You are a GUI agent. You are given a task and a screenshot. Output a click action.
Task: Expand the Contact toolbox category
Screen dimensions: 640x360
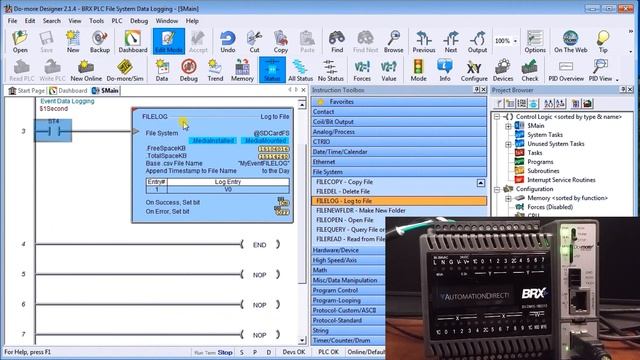tap(399, 111)
